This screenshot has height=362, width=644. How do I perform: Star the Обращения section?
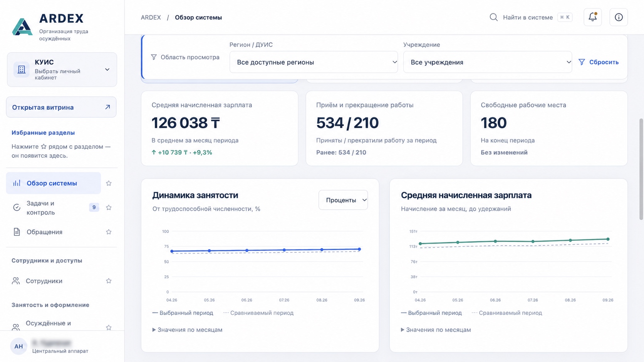pyautogui.click(x=109, y=232)
